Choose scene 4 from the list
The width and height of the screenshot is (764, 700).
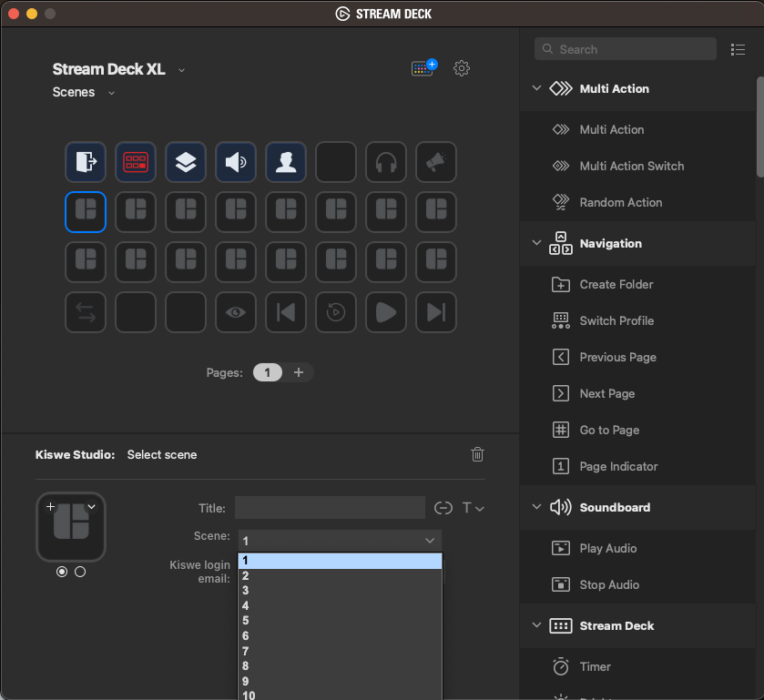click(x=340, y=605)
